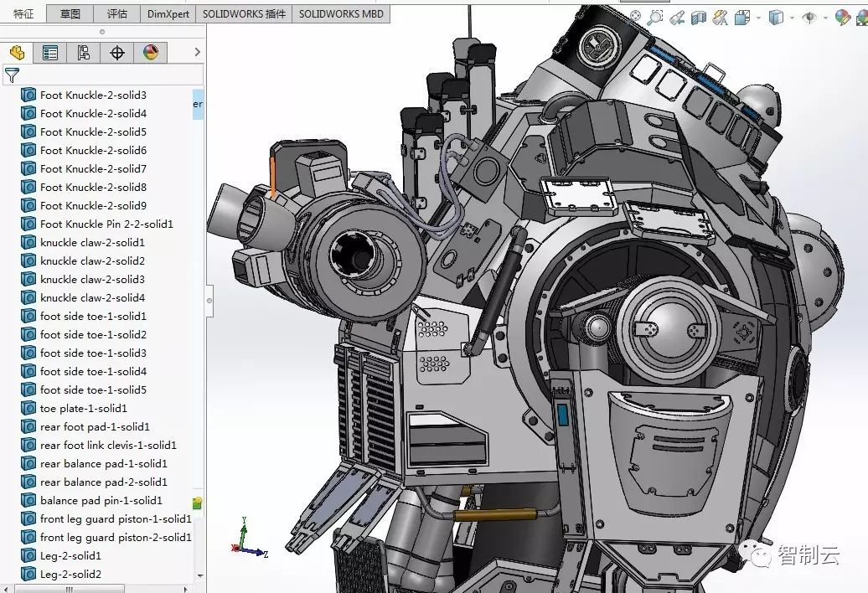This screenshot has height=593, width=868.
Task: Select foot side toe-1-solid2
Action: click(93, 335)
